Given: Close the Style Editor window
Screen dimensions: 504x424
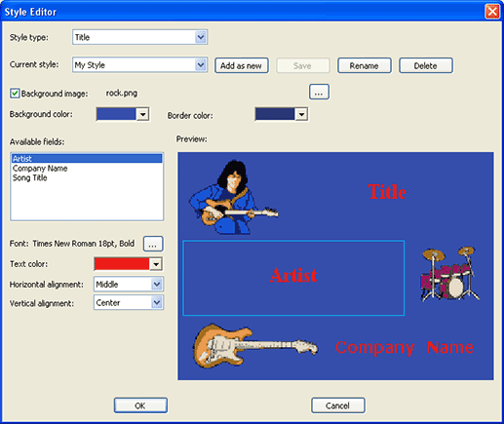Looking at the screenshot, I should 492,12.
